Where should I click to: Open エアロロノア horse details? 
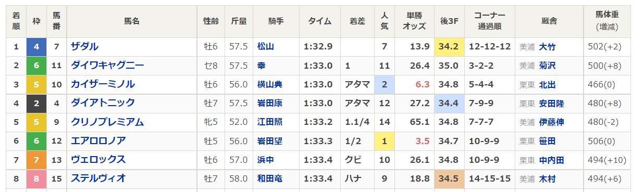[x=98, y=141]
